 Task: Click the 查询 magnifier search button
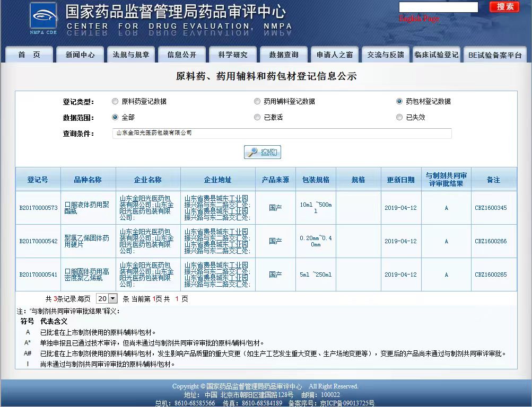pos(263,153)
